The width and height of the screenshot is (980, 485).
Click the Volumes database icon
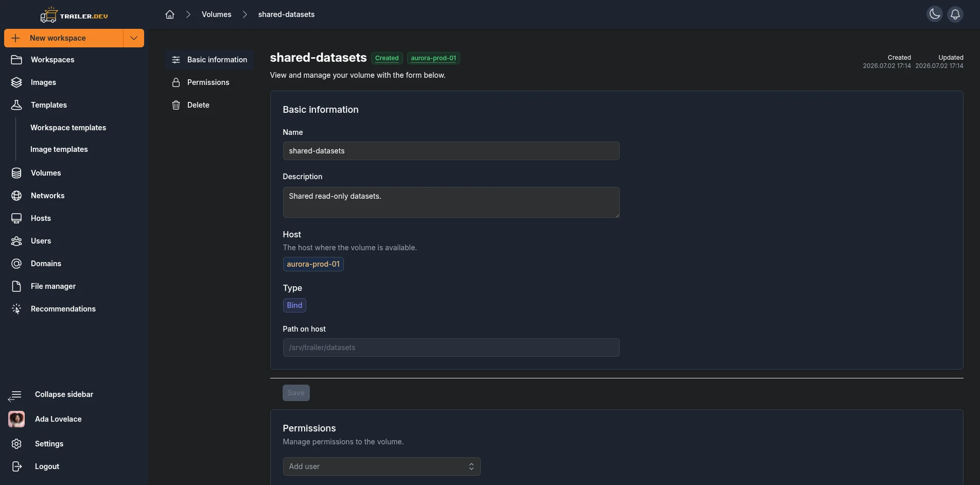click(x=16, y=173)
